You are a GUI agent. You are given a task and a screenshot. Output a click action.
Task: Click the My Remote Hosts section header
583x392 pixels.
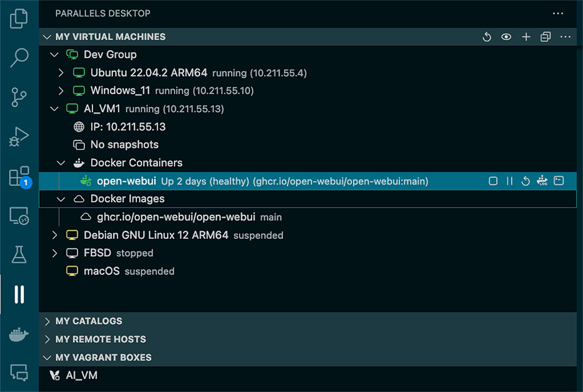click(308, 339)
